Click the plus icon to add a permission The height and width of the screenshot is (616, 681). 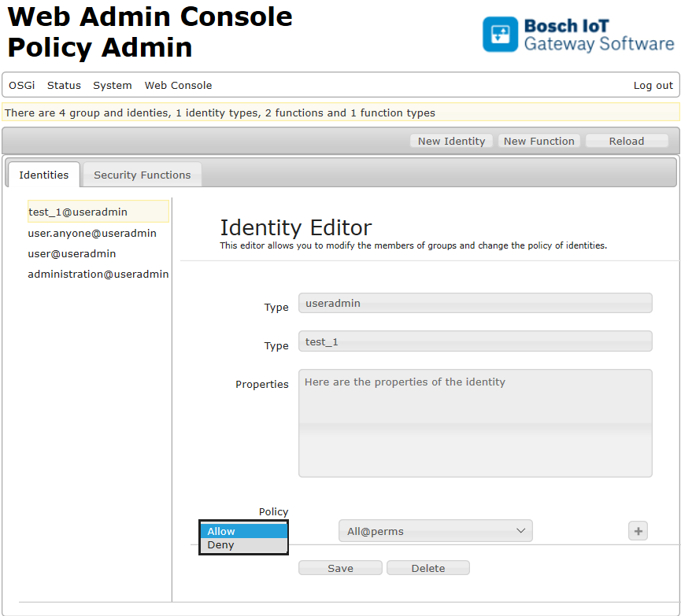coord(638,530)
